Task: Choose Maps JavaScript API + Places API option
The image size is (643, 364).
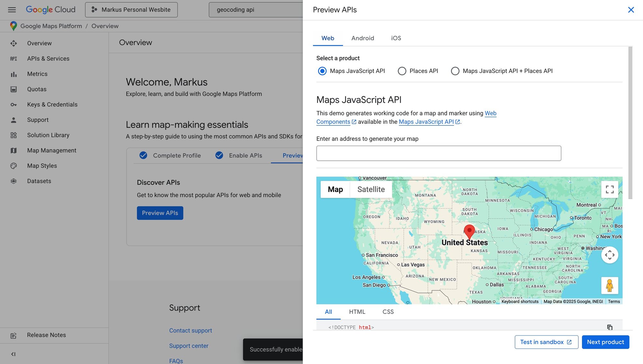Action: [x=455, y=71]
